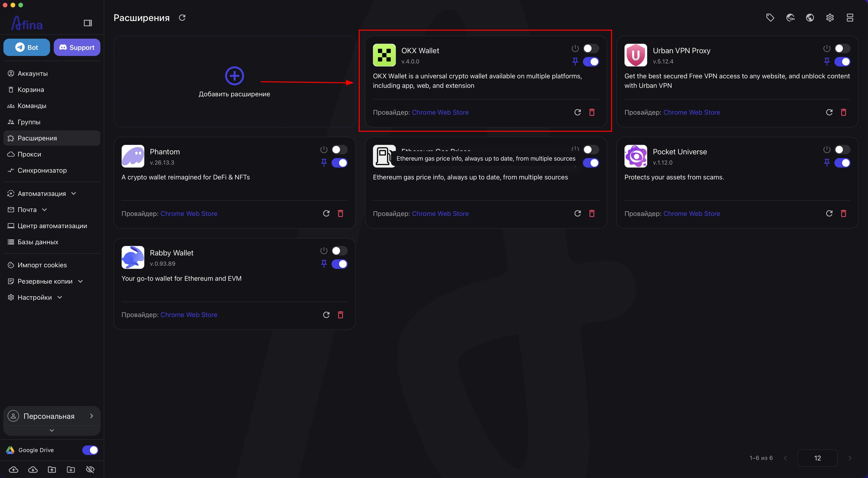Screen dimensions: 868x478
Task: Open Chrome Web Store link for OKX Wallet
Action: (440, 112)
